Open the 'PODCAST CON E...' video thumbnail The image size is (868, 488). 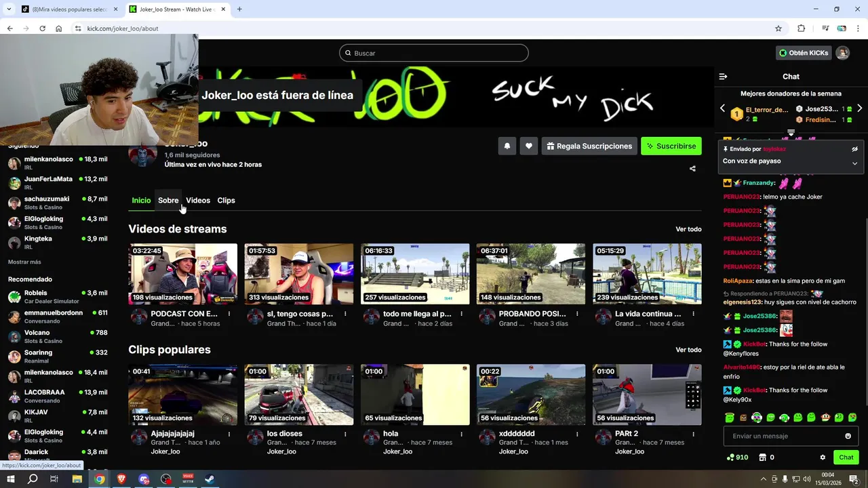pyautogui.click(x=183, y=274)
